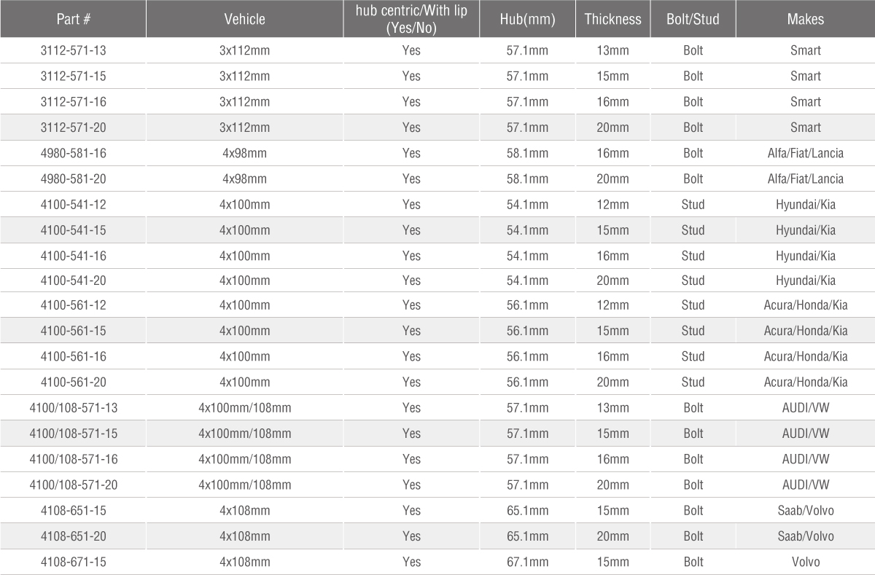Click the "Volvo" make in the last row
The height and width of the screenshot is (588, 875).
(805, 562)
